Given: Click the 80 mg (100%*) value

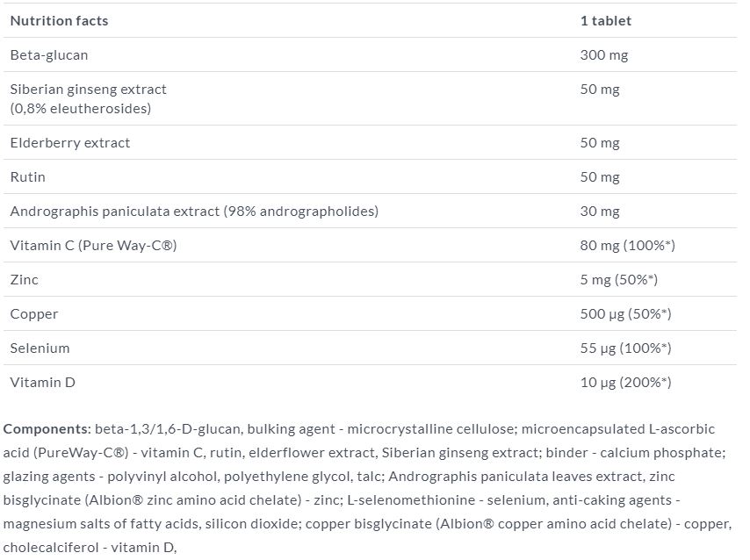Looking at the screenshot, I should point(627,245).
